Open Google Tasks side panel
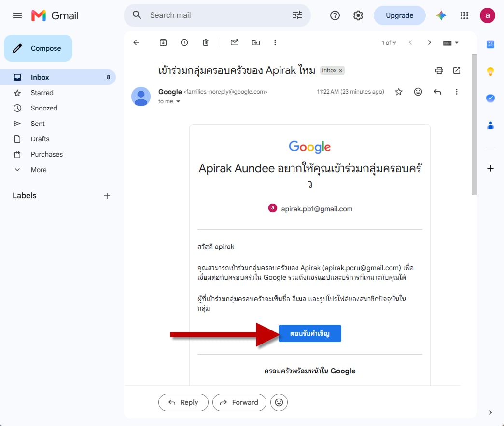The image size is (504, 426). [490, 98]
